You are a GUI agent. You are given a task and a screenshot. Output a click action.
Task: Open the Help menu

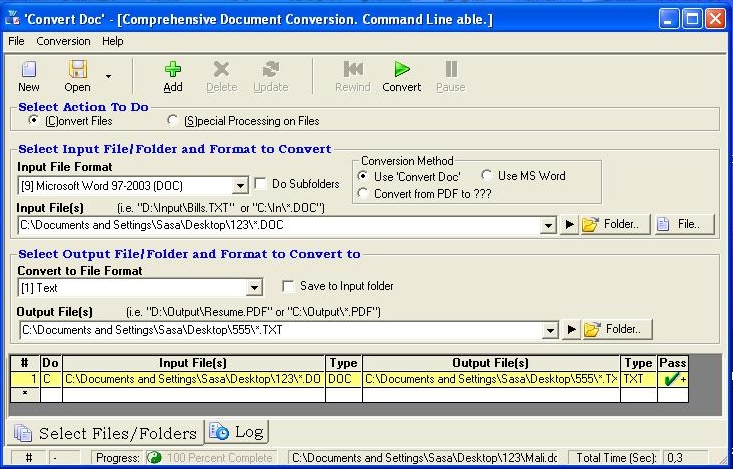(113, 41)
